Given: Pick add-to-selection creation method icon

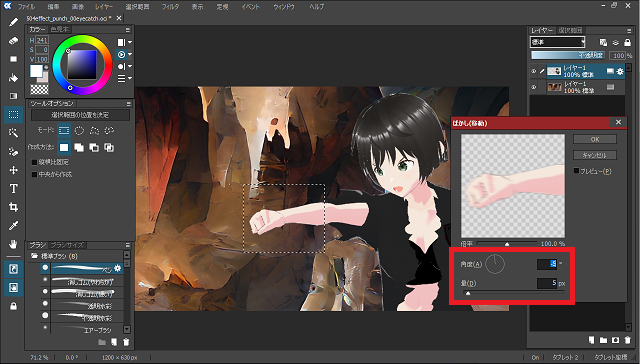Looking at the screenshot, I should pyautogui.click(x=79, y=147).
